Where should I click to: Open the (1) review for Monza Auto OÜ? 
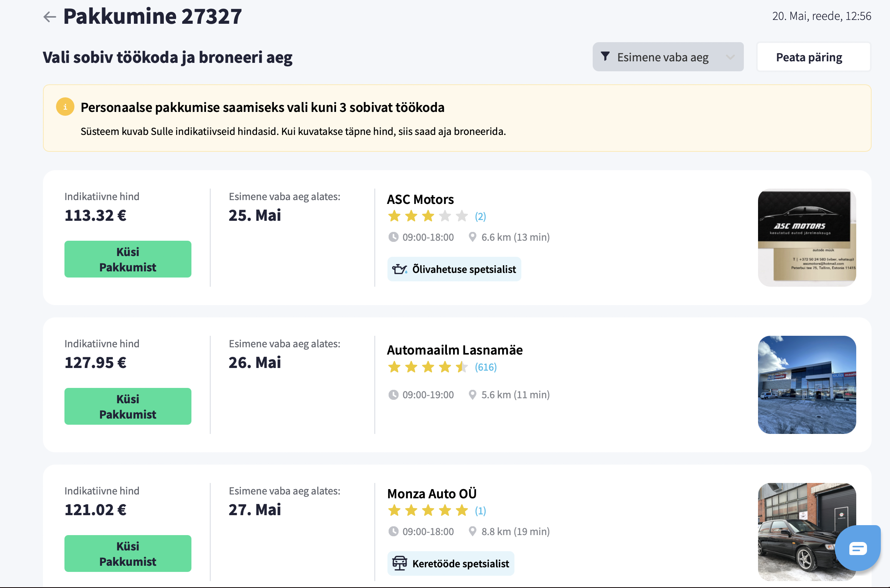click(480, 511)
